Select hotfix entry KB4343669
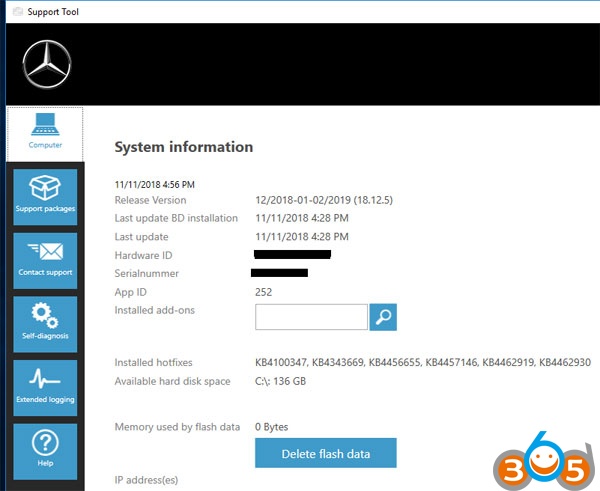Viewport: 600px width, 491px height. 338,362
